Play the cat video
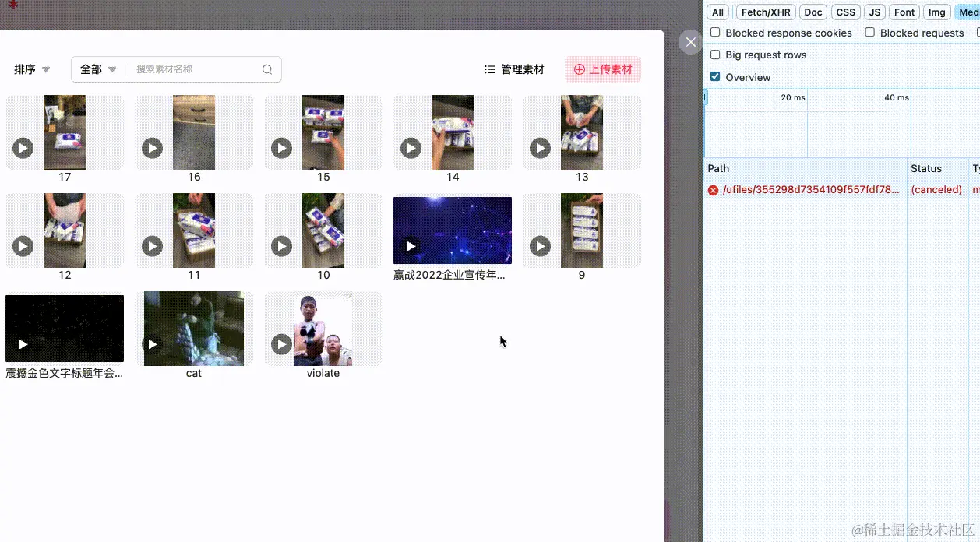 coord(153,344)
